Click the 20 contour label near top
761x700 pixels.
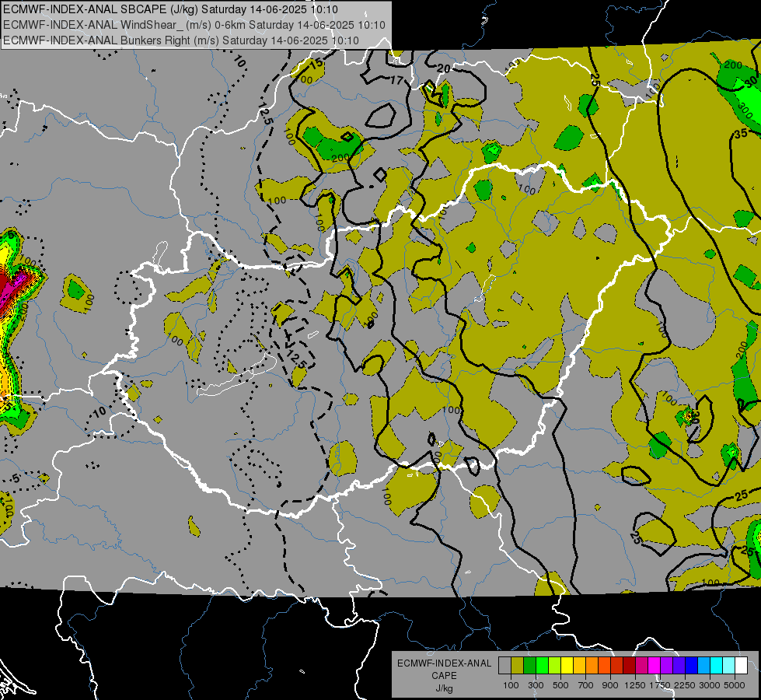[443, 68]
